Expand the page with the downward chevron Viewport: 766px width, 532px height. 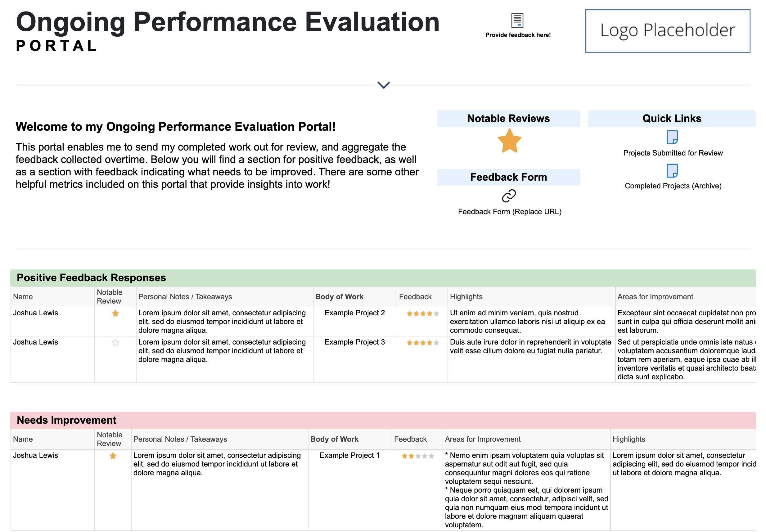(x=383, y=85)
